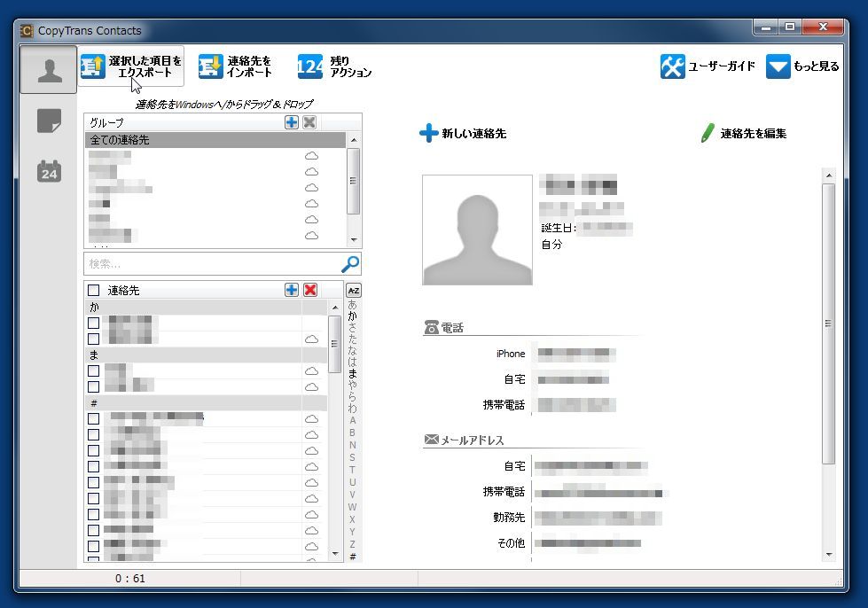Viewport: 868px width, 608px height.
Task: Open 残りアクション remaining actions counter
Action: (334, 66)
